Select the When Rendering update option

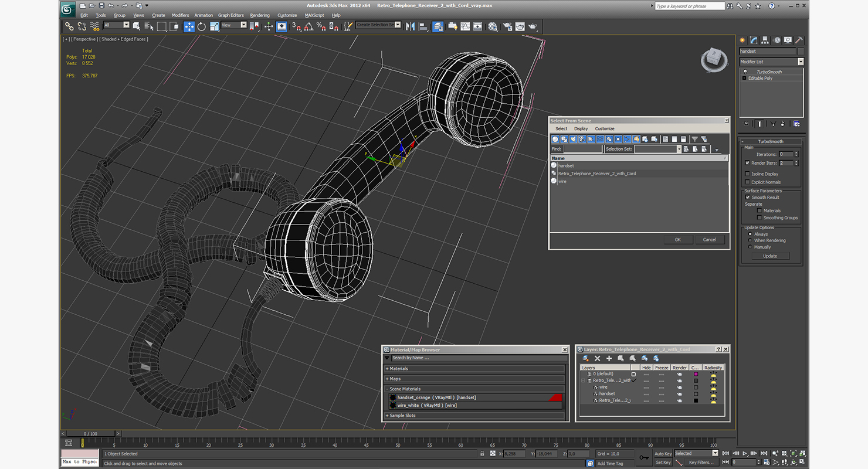tap(750, 240)
